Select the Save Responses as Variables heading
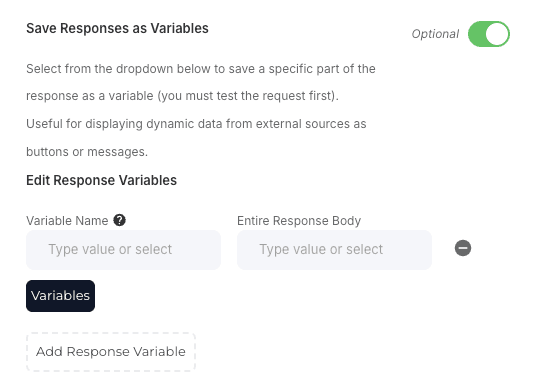This screenshot has width=549, height=389. click(x=117, y=28)
